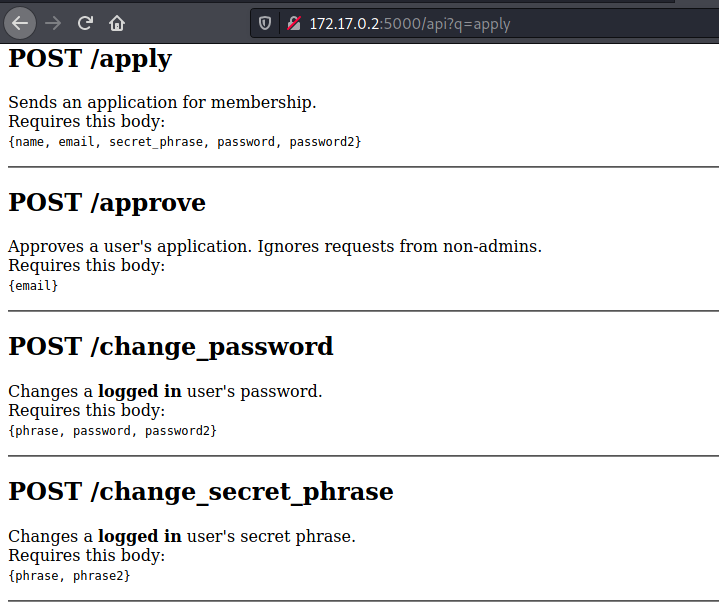Click the POST /apply heading
The image size is (719, 606).
click(x=90, y=60)
